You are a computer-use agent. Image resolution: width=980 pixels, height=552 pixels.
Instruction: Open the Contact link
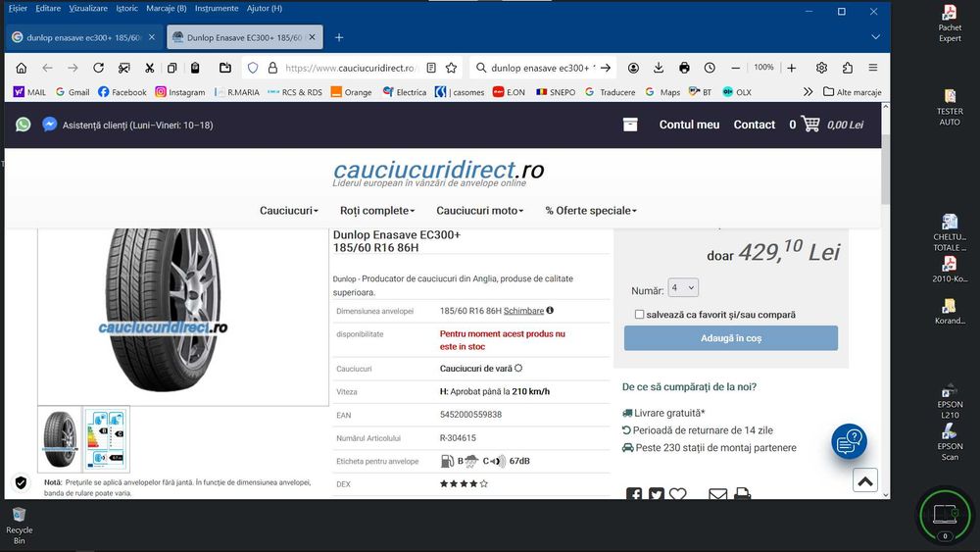point(755,125)
